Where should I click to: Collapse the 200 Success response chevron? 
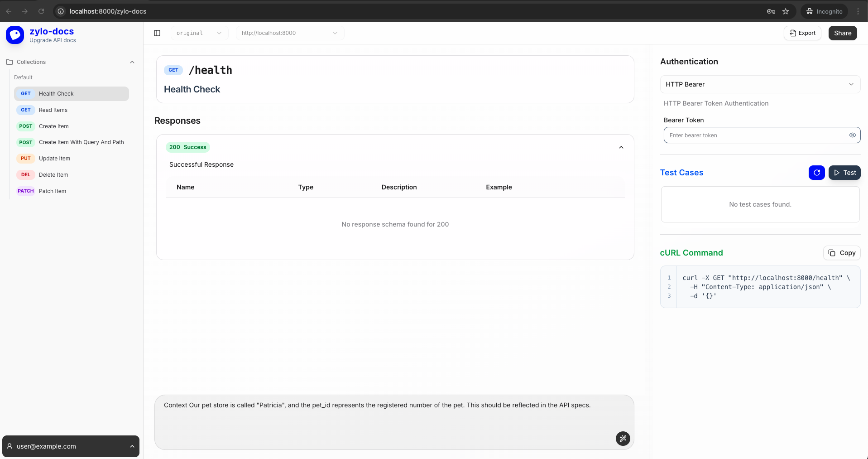tap(621, 147)
